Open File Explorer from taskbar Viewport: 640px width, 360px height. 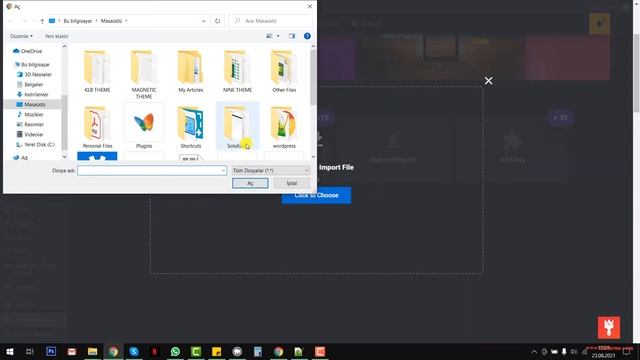(x=93, y=351)
